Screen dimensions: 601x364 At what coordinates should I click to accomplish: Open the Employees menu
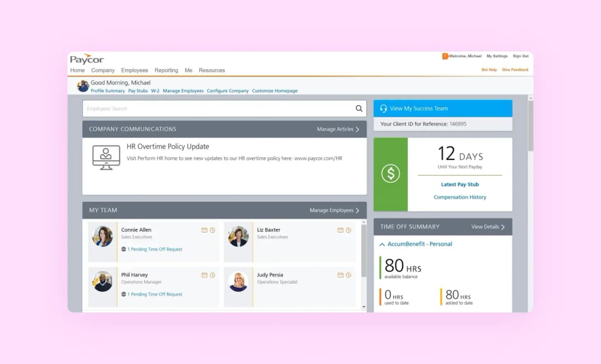point(135,71)
